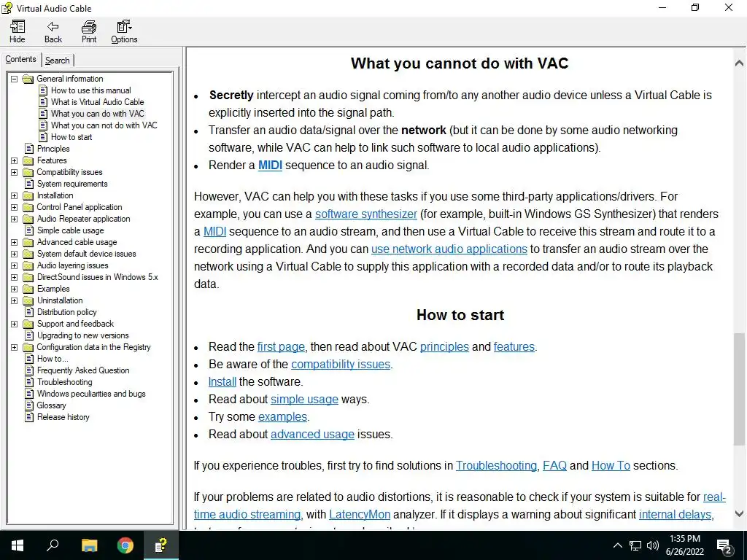Screen dimensions: 747x560
Task: Follow the use network audio applications link
Action: point(449,249)
